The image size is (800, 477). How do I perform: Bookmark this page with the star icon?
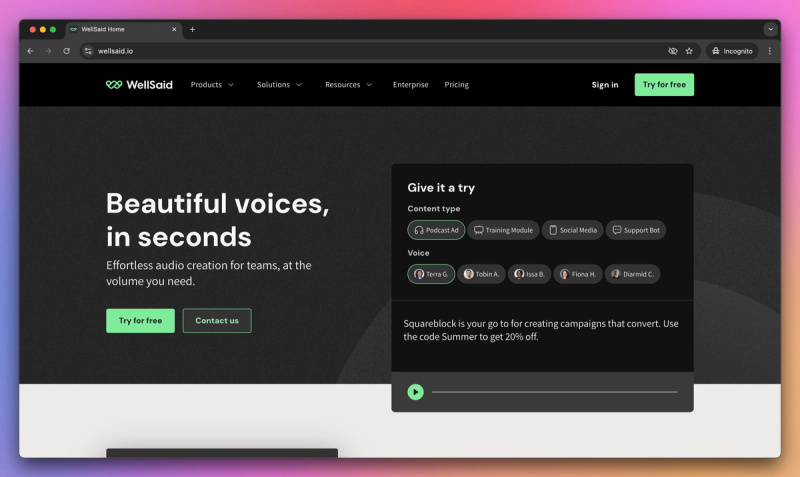coord(689,51)
